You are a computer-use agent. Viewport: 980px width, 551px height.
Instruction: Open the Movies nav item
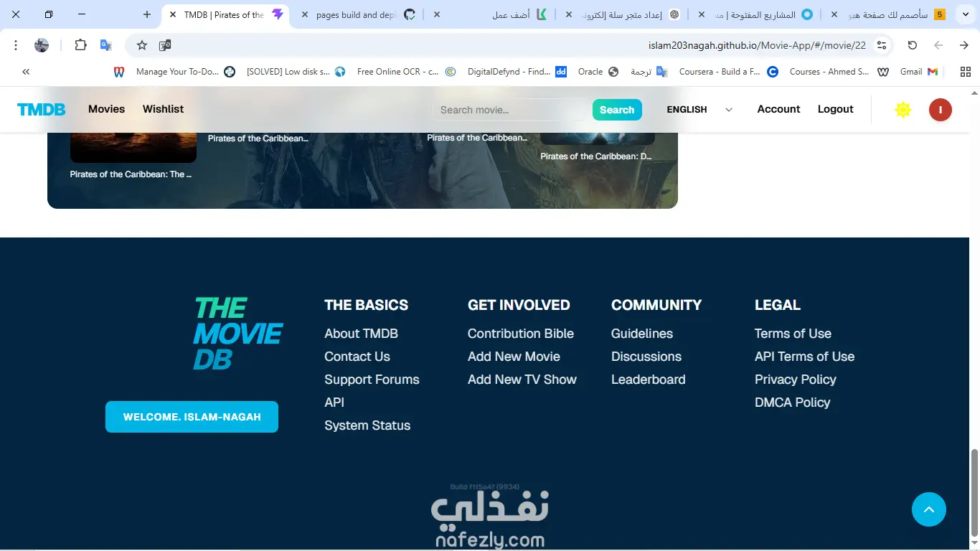(106, 109)
